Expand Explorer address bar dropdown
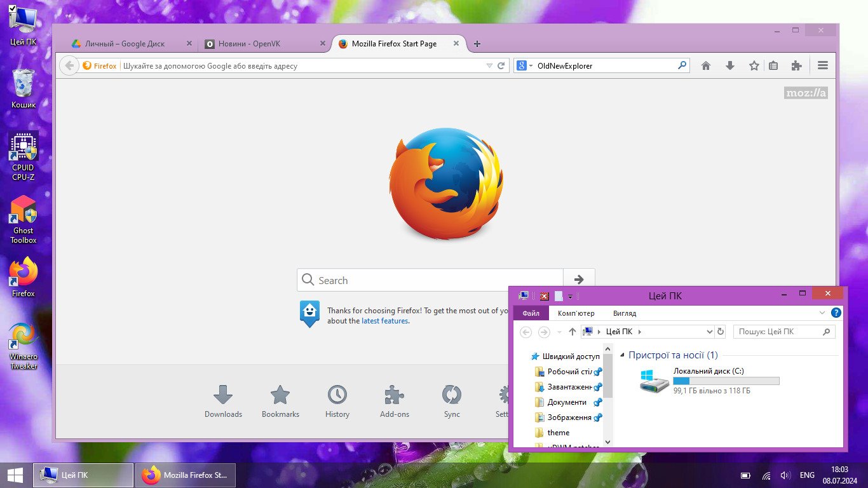Image resolution: width=868 pixels, height=488 pixels. click(710, 332)
